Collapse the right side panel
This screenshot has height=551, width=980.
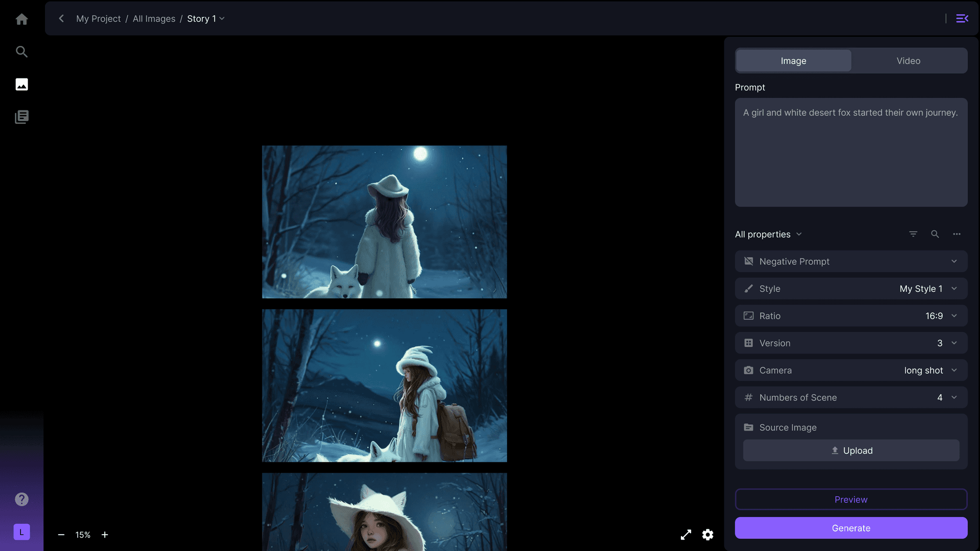point(962,19)
